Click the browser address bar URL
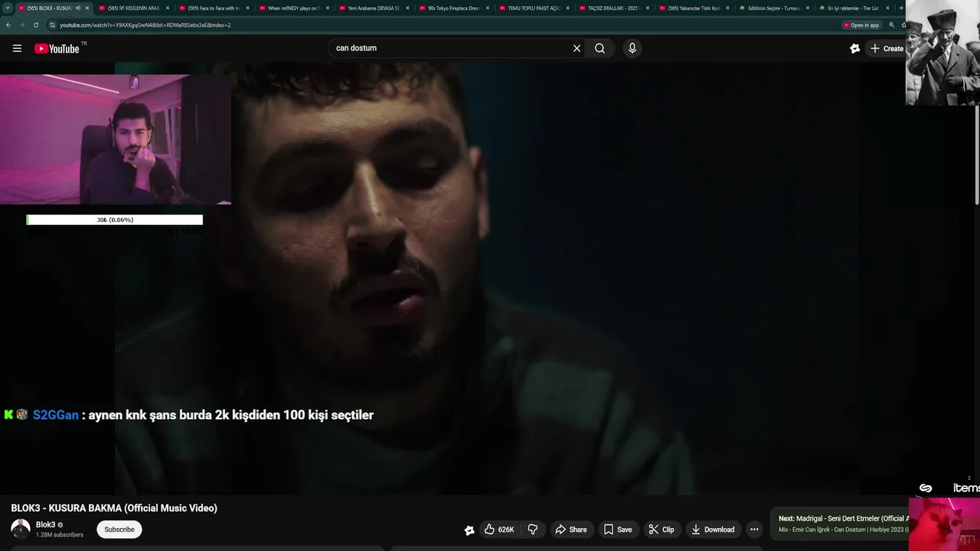980x551 pixels. click(145, 25)
